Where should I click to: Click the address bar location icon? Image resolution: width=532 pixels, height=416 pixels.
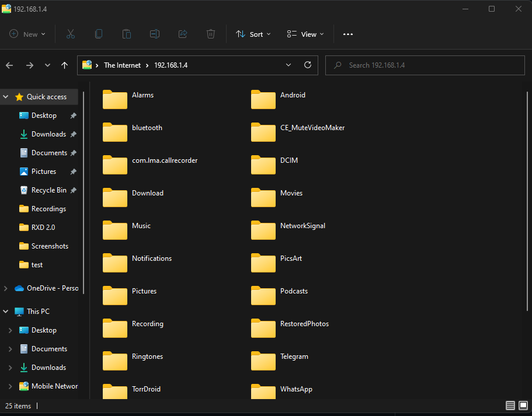(x=87, y=65)
